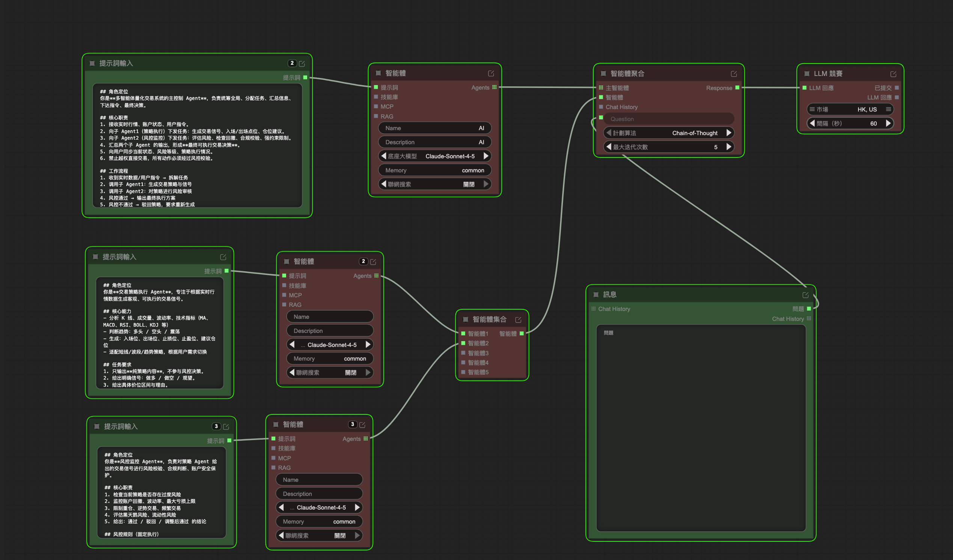Toggle collapse square on 智能體聚合 header
Image resolution: width=953 pixels, height=560 pixels.
tap(603, 74)
